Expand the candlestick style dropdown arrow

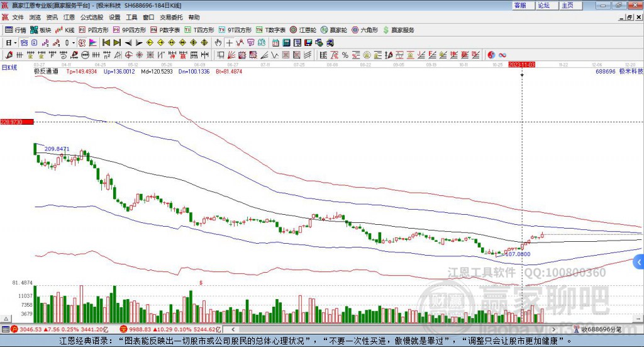74,43
